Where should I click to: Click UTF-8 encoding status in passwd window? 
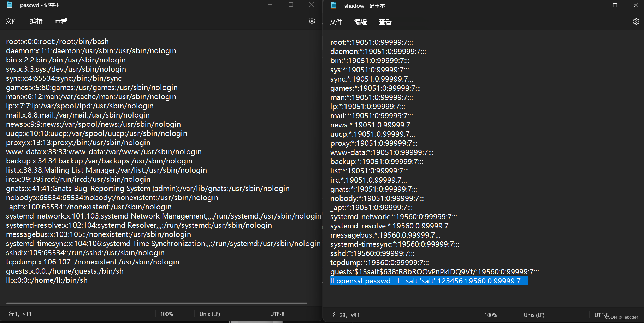[277, 314]
